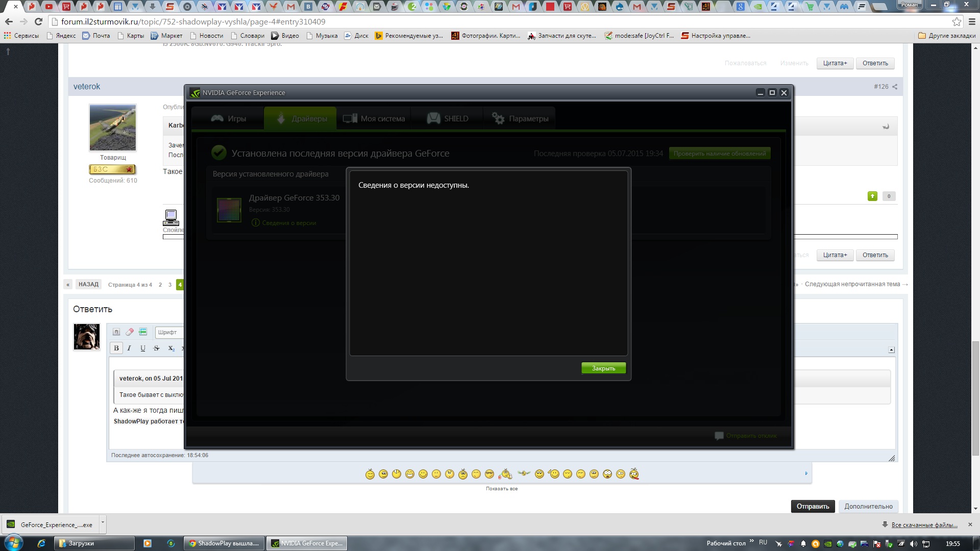This screenshot has height=551, width=980.
Task: Switch to the Драйверы tab
Action: [x=301, y=118]
